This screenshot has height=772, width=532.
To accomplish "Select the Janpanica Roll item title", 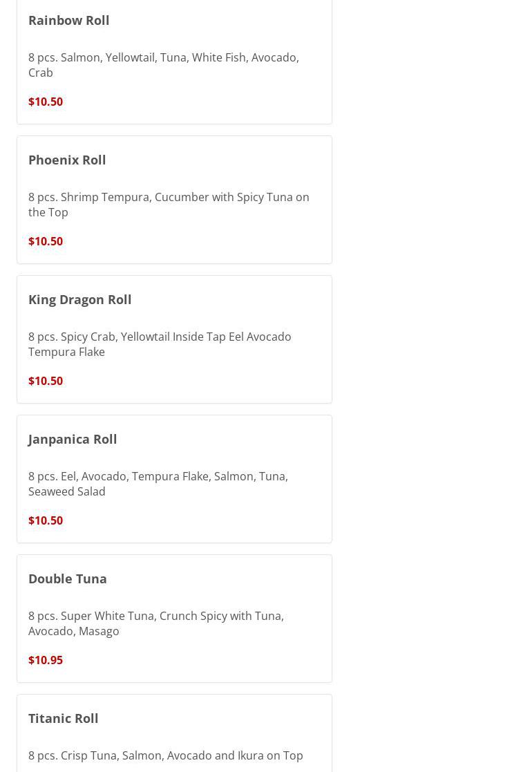I will (73, 439).
